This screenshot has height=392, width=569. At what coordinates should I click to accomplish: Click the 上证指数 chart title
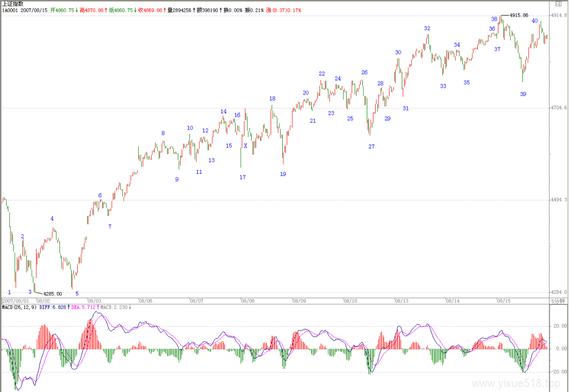click(13, 4)
